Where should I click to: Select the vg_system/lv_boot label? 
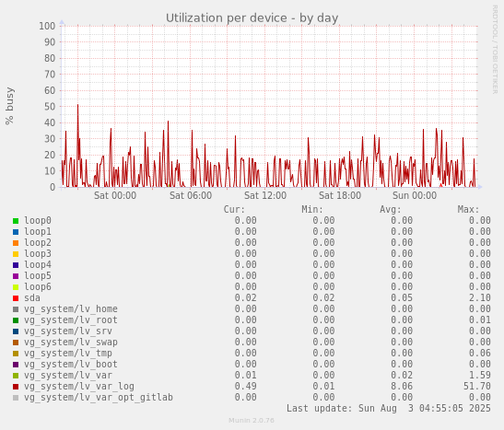click(71, 365)
